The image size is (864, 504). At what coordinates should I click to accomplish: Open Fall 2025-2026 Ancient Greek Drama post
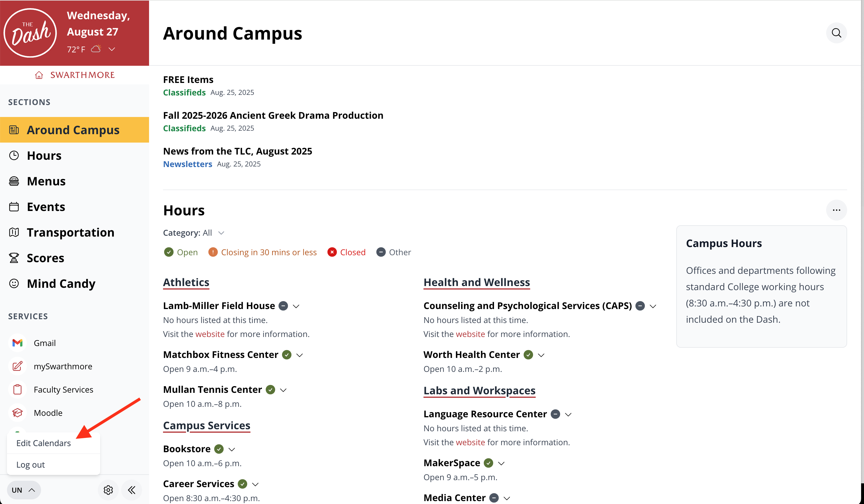(273, 116)
